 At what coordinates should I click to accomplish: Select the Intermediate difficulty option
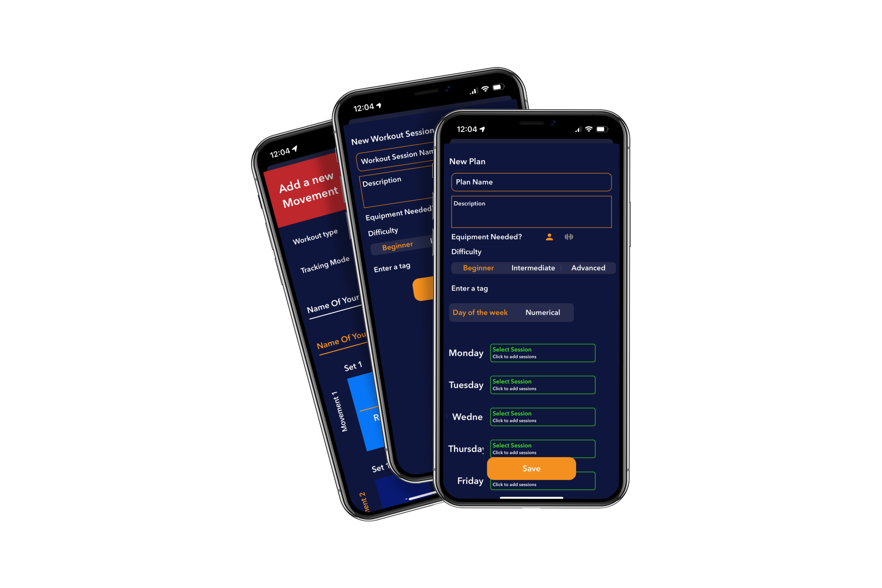[x=531, y=267]
